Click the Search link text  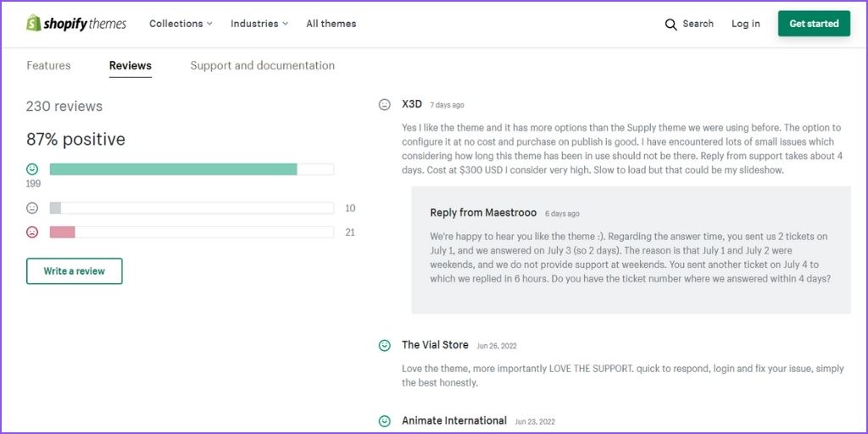(698, 24)
